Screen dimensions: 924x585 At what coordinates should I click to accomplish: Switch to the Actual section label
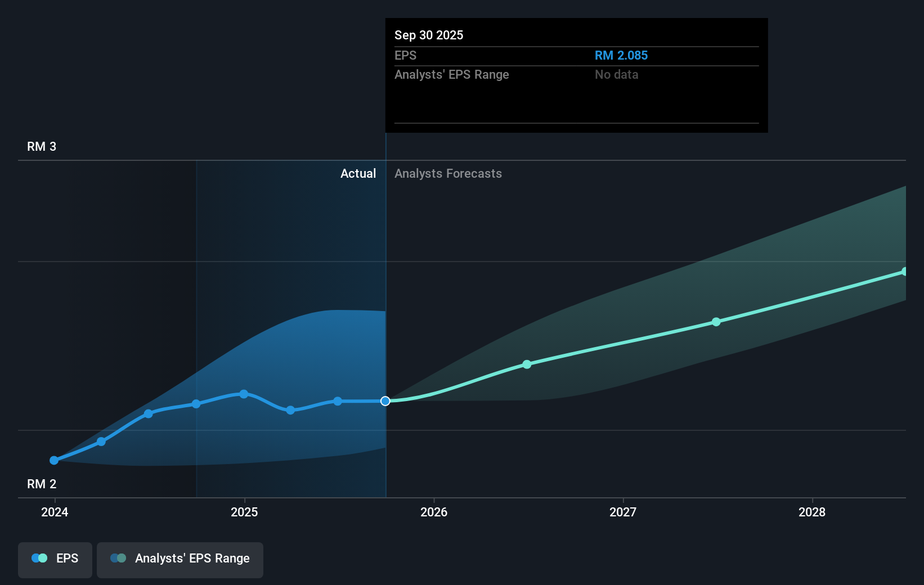coord(358,173)
